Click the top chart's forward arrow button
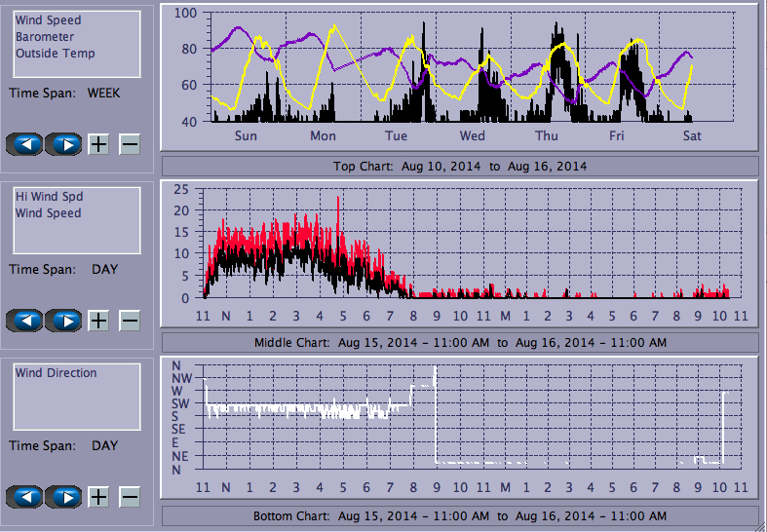 [63, 144]
